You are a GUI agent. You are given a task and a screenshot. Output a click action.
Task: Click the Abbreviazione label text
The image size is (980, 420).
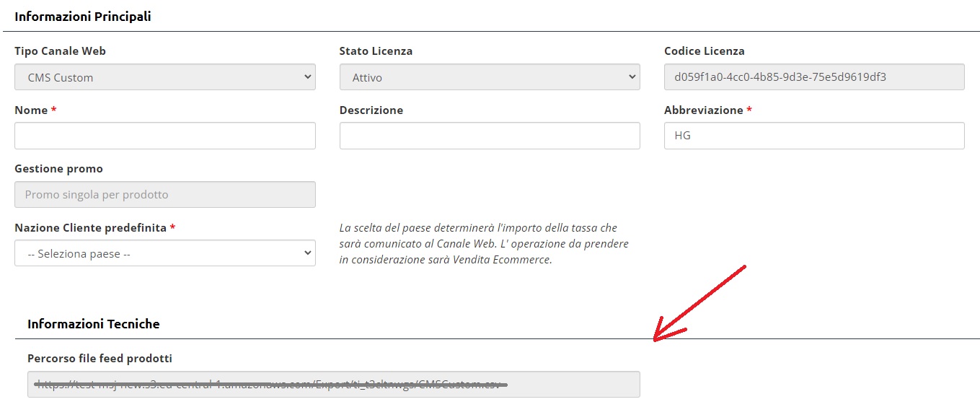click(704, 110)
